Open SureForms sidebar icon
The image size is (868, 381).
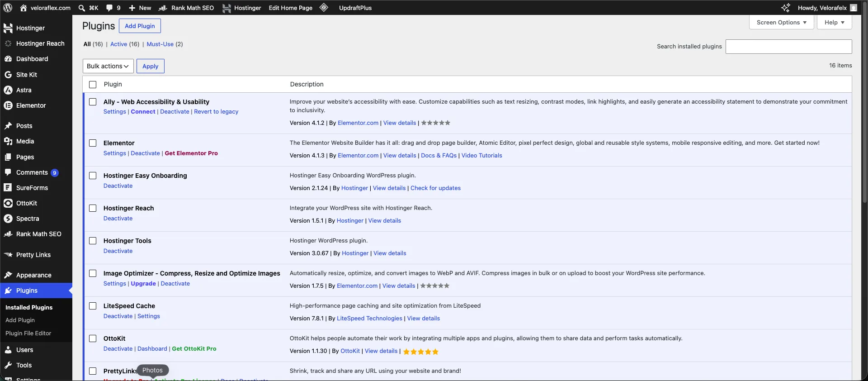8,188
